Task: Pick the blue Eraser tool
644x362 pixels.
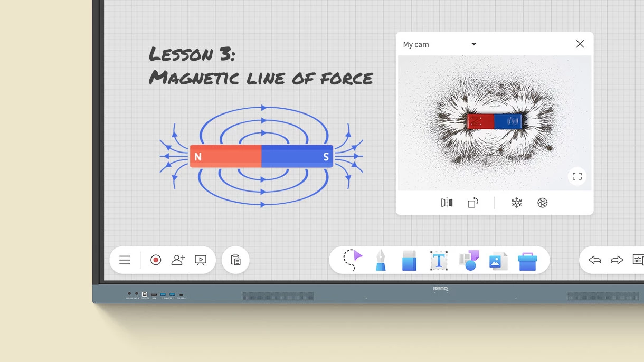Action: 409,260
